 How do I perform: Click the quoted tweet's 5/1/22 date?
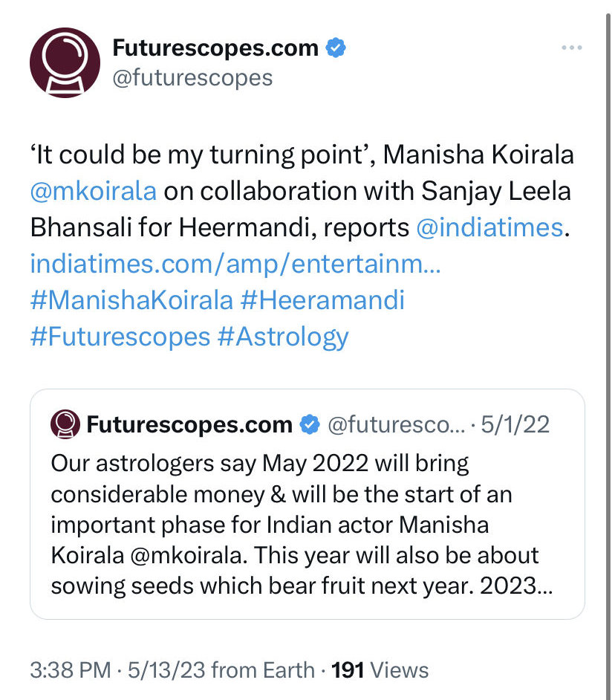pyautogui.click(x=515, y=424)
